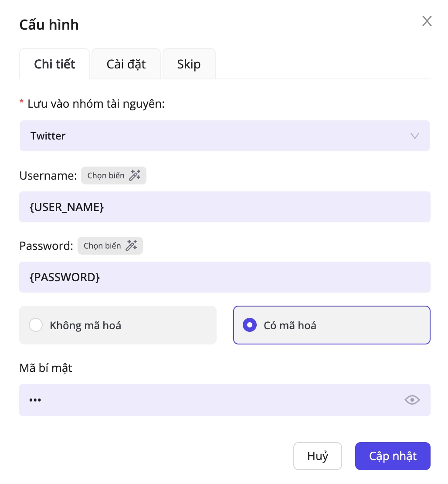The image size is (448, 484).
Task: Click the magic wand icon beside Password
Action: coord(131,246)
